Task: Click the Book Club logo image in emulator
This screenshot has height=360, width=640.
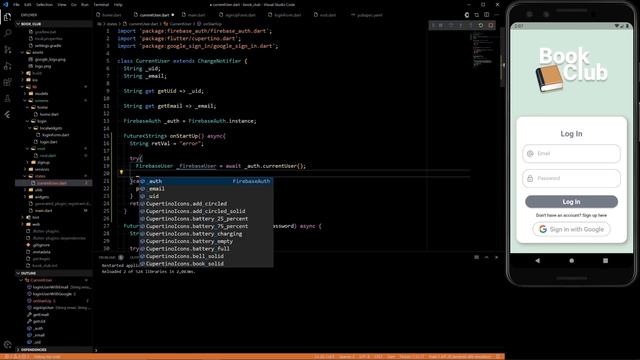Action: click(x=571, y=69)
